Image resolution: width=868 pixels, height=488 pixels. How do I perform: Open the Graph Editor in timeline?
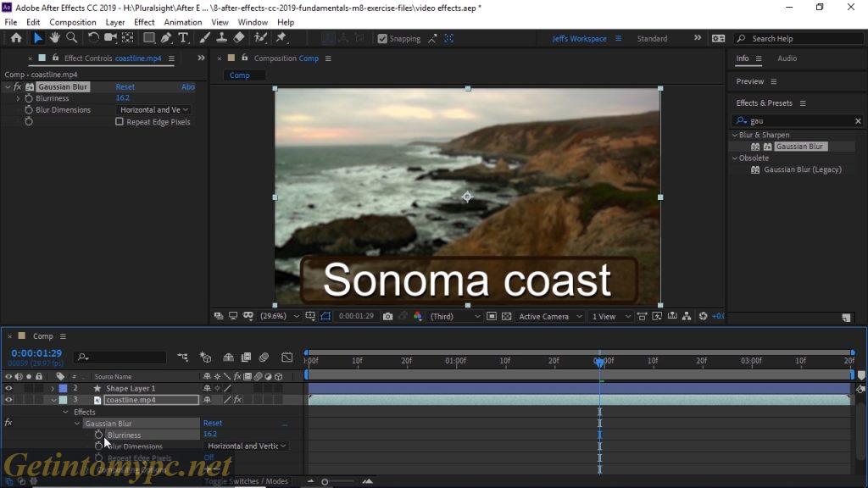tap(287, 358)
